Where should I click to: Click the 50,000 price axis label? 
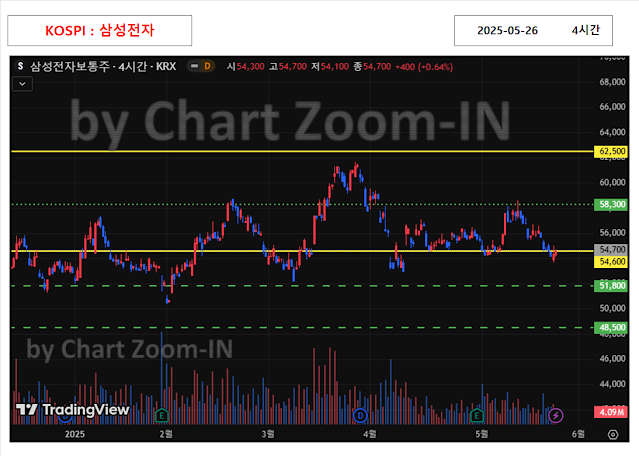click(x=612, y=308)
